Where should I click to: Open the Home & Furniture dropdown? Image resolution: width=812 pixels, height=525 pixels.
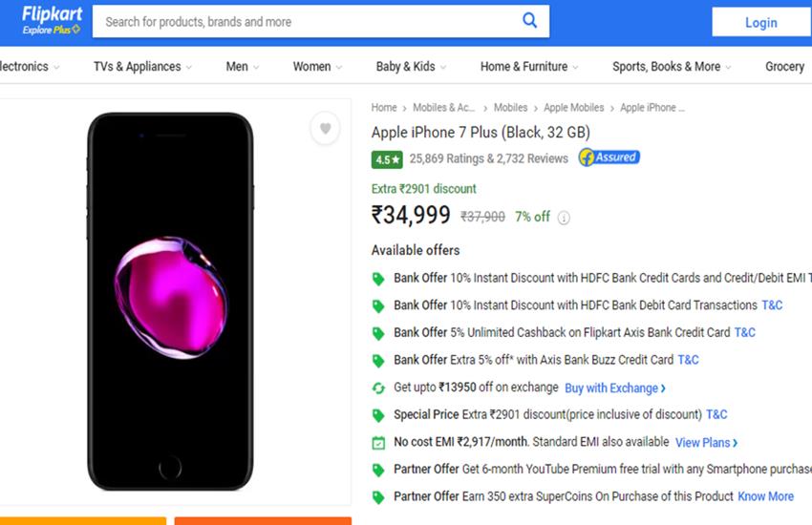[528, 67]
